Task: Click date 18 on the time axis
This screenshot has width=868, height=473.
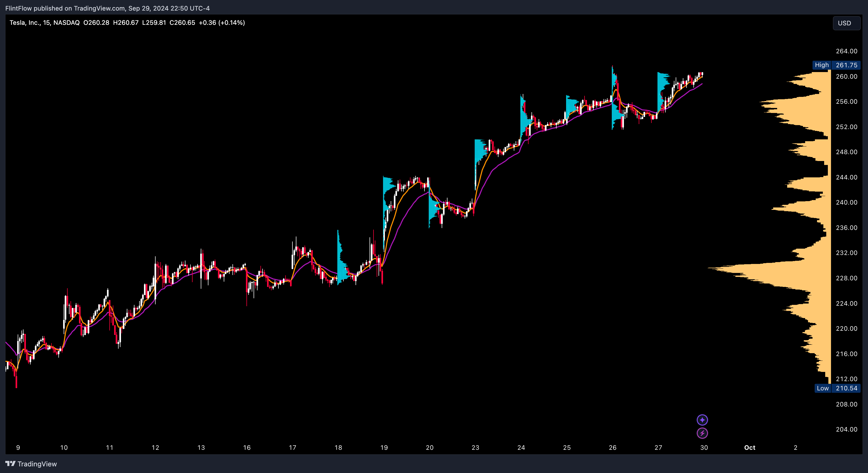Action: click(x=338, y=447)
